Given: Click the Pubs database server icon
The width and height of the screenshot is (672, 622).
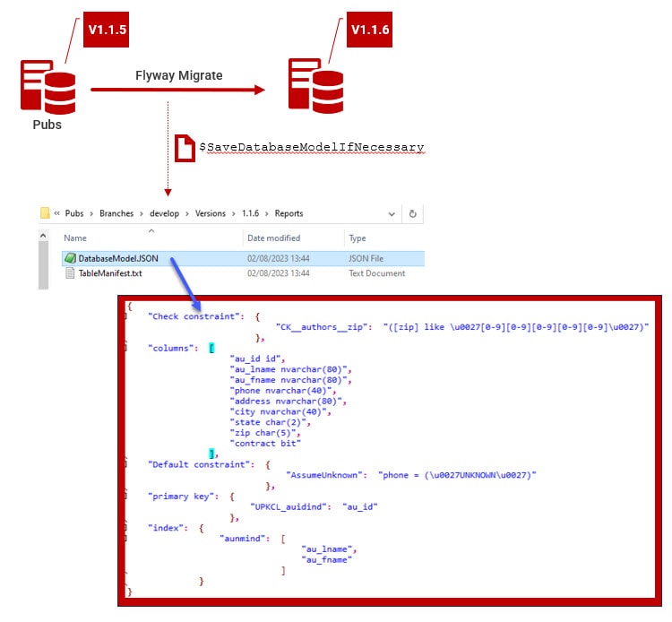Looking at the screenshot, I should click(x=48, y=87).
